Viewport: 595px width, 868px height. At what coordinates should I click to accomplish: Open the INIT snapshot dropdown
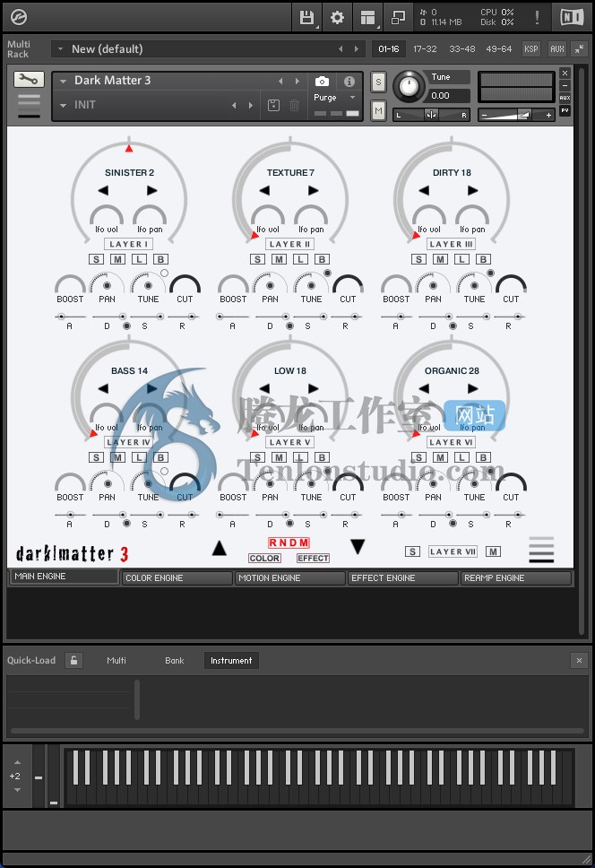click(63, 105)
